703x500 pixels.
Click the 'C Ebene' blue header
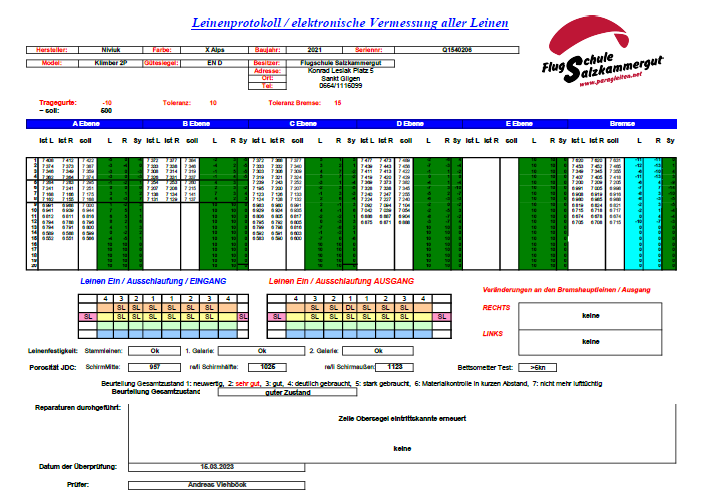[303, 124]
